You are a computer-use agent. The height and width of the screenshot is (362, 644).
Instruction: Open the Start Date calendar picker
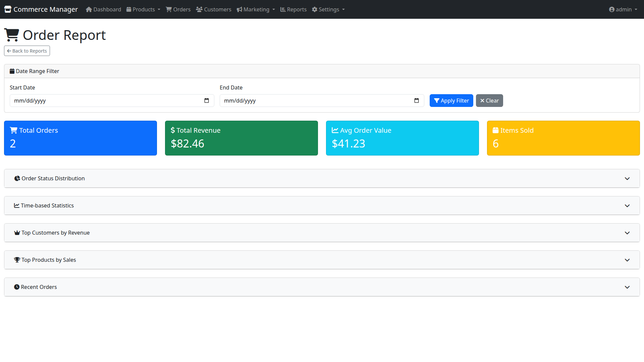coord(206,101)
